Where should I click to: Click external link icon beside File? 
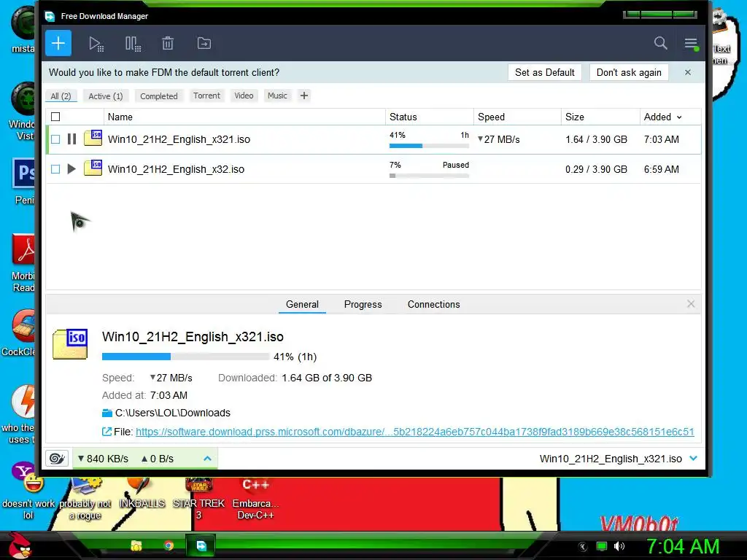tap(107, 432)
